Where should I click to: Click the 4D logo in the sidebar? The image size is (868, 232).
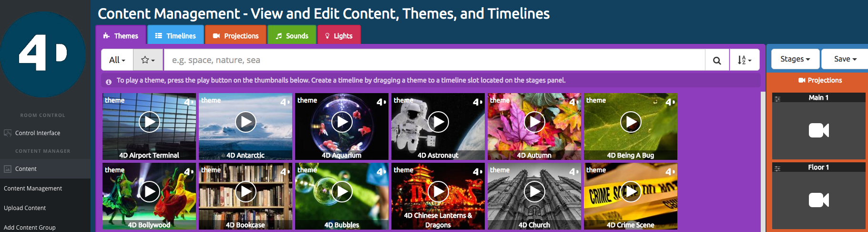[43, 54]
